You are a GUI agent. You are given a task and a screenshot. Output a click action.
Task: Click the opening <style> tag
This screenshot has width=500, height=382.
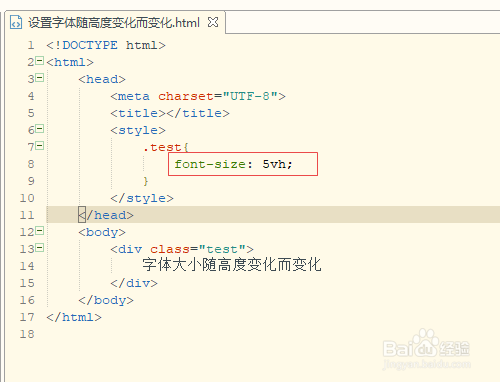coord(138,130)
